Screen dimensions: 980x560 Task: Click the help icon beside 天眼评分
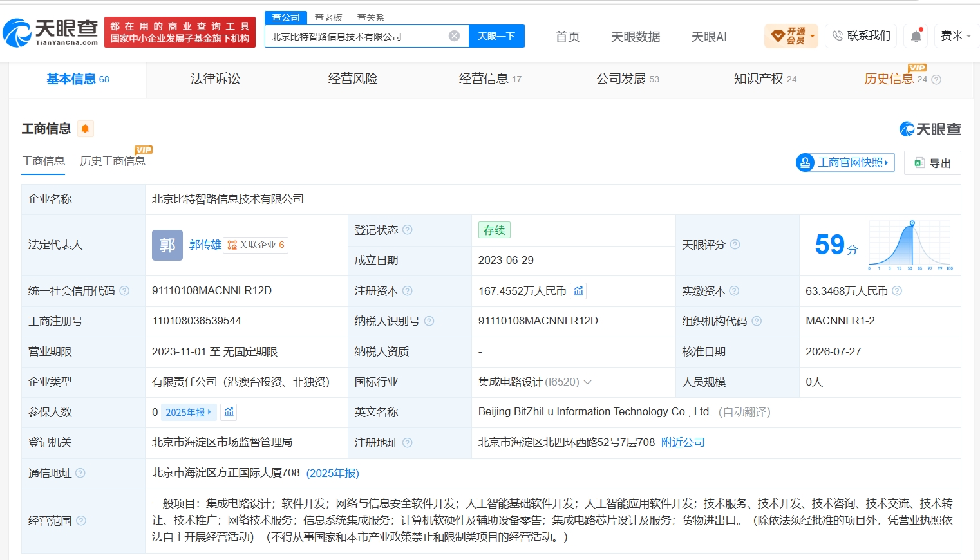pos(735,245)
